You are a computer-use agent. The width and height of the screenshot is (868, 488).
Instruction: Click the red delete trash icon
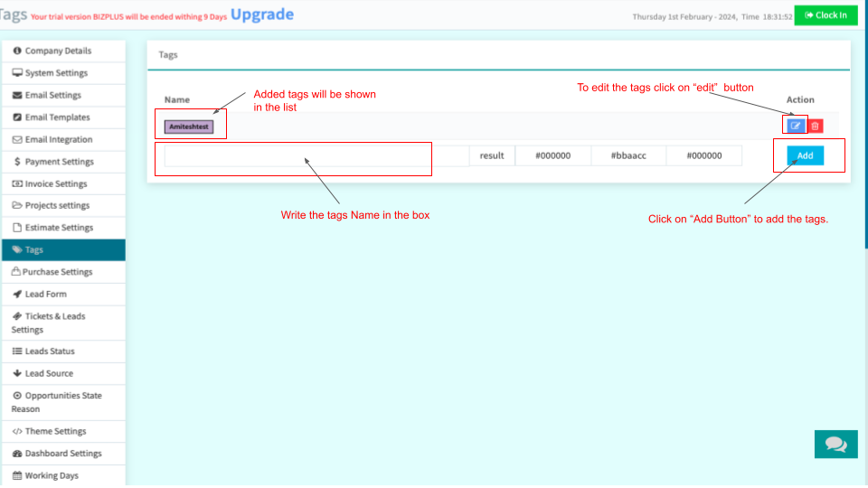(816, 127)
